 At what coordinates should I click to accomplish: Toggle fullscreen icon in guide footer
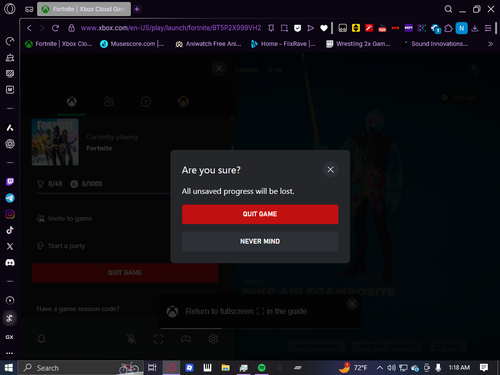click(x=159, y=339)
